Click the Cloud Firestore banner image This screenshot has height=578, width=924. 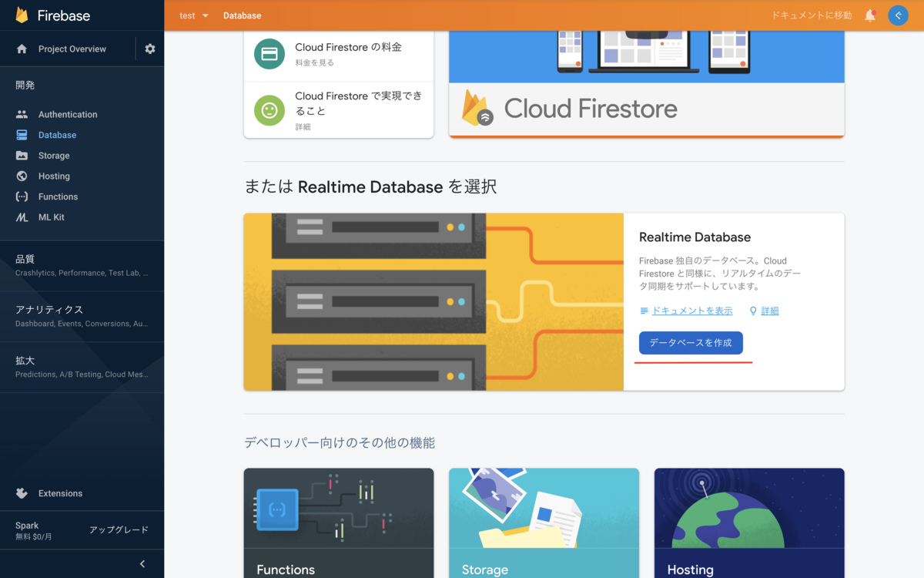[647, 85]
